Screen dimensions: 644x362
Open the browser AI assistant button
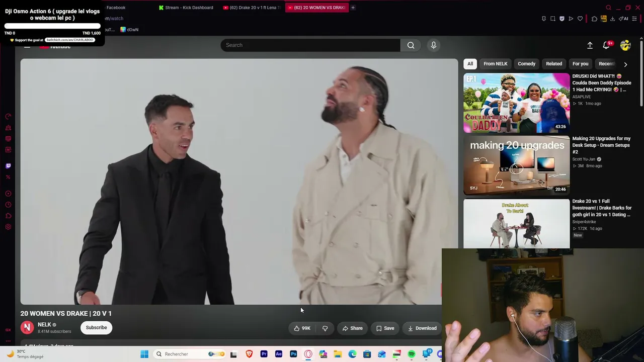[624, 19]
